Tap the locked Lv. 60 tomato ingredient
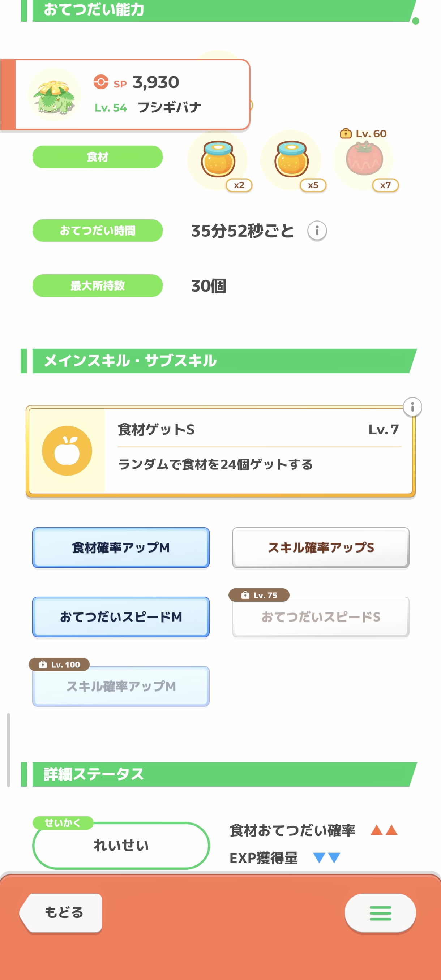Image resolution: width=441 pixels, height=980 pixels. (364, 159)
